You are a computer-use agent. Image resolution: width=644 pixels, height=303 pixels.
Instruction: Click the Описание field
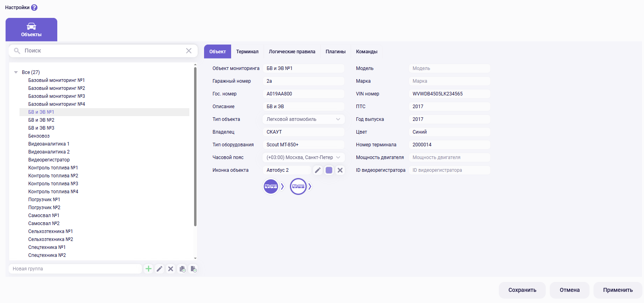pyautogui.click(x=304, y=107)
